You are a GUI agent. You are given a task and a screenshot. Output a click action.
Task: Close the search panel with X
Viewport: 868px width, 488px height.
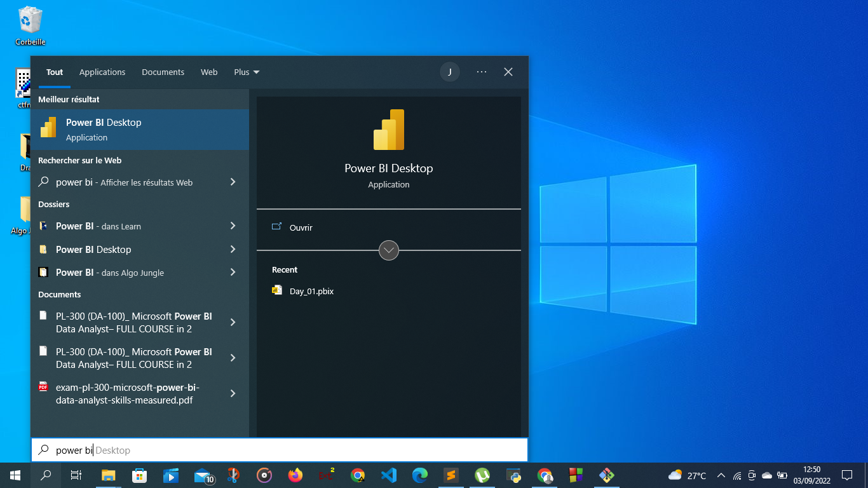(x=508, y=72)
